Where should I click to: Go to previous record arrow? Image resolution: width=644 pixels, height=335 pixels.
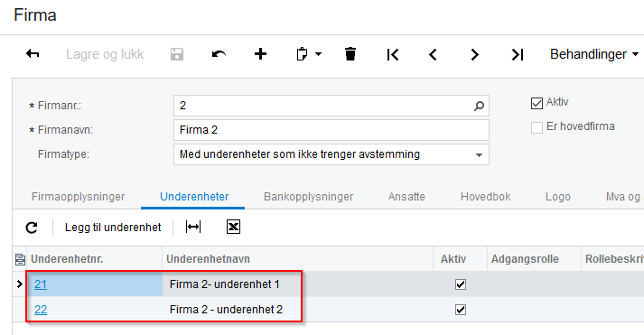tap(433, 54)
